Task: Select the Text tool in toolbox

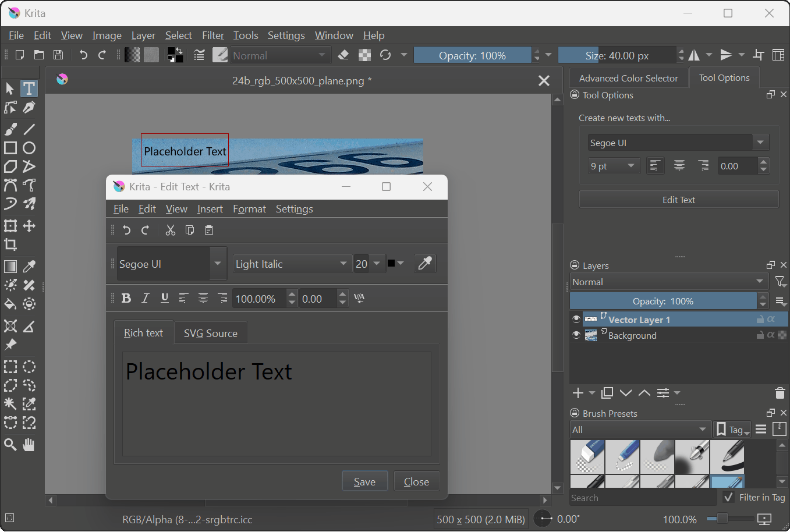Action: tap(29, 88)
